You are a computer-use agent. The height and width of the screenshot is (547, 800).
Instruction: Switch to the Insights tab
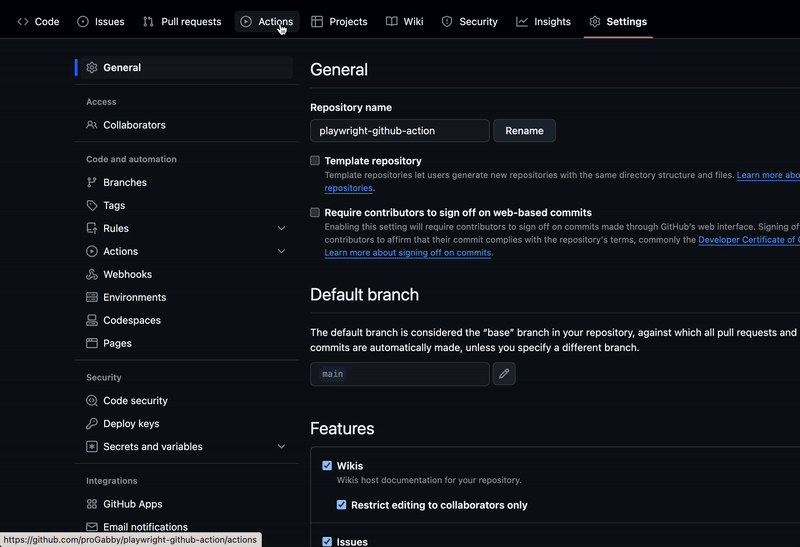tap(543, 21)
